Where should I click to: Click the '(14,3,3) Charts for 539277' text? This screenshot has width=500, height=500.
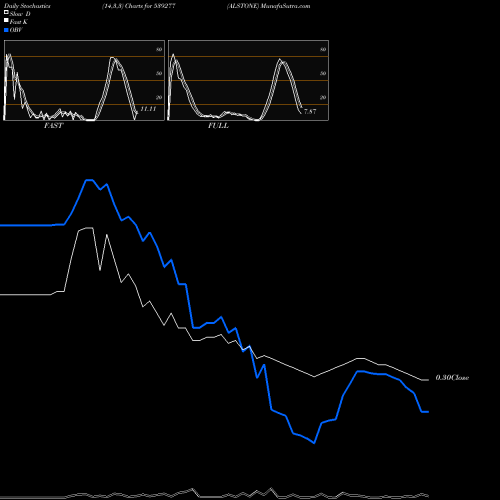[x=139, y=6]
